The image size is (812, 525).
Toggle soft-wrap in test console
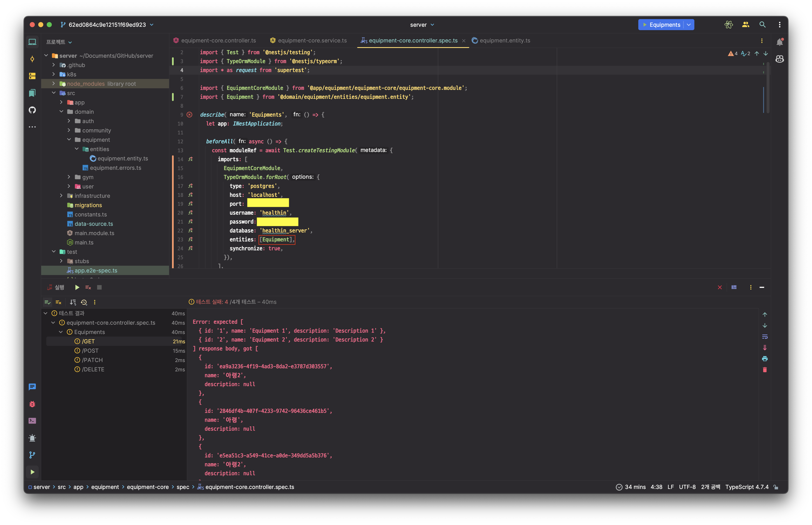click(x=765, y=337)
